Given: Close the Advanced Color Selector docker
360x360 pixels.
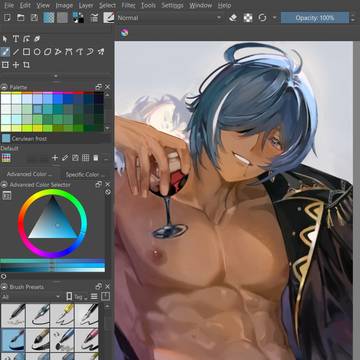Looking at the screenshot, I should point(107,184).
